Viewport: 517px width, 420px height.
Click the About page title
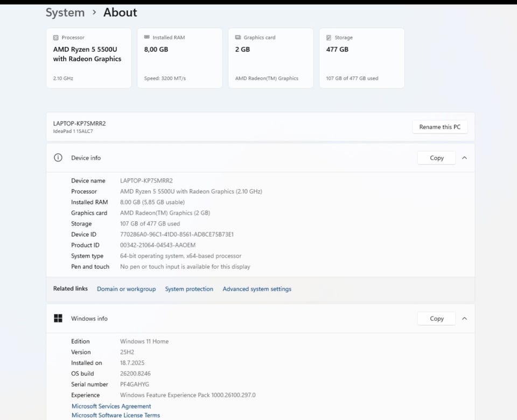(120, 12)
